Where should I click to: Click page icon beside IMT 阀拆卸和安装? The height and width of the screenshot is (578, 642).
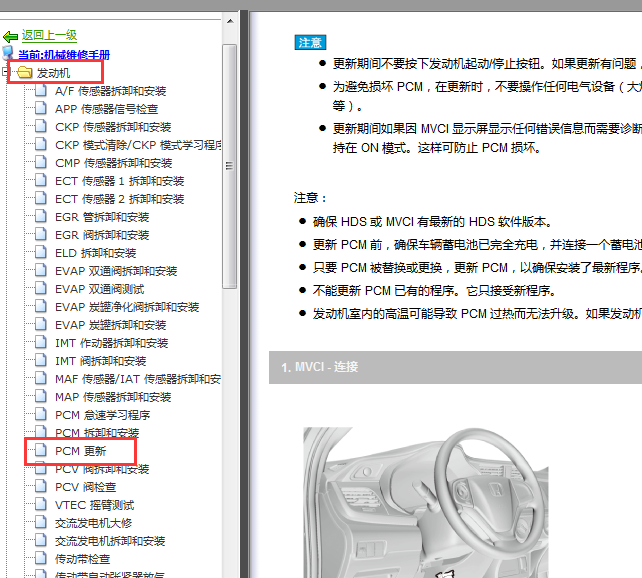[x=41, y=361]
